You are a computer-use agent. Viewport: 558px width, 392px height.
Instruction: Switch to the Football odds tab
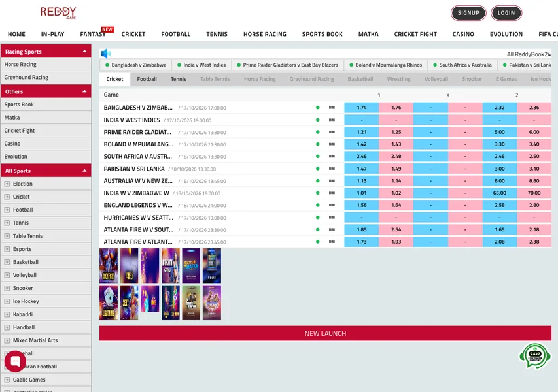pyautogui.click(x=147, y=79)
